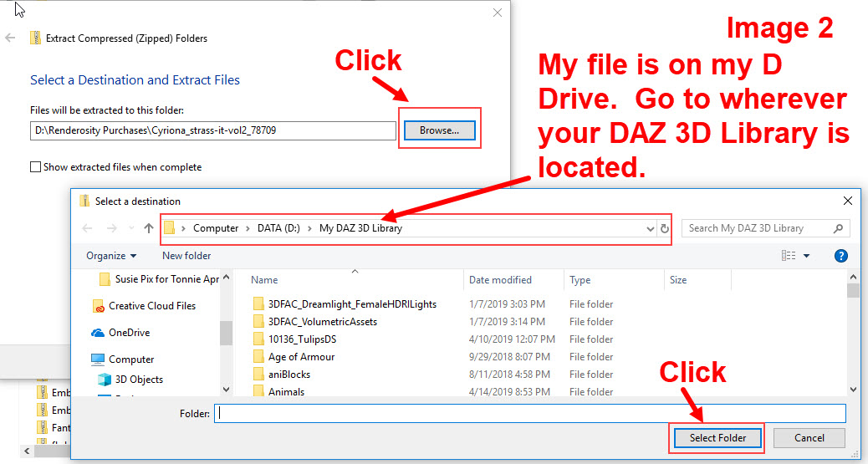Select OneDrive in the navigation pane
This screenshot has height=464, width=868.
click(x=129, y=333)
